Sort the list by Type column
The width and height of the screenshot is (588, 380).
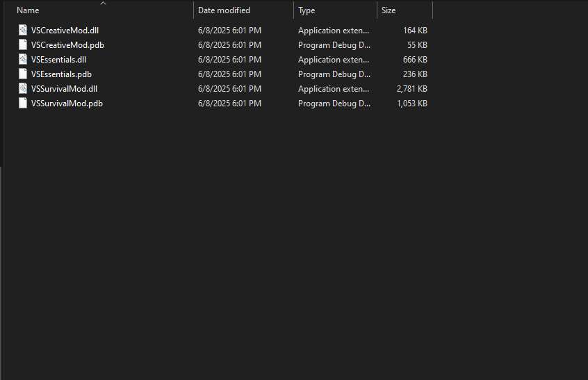307,10
